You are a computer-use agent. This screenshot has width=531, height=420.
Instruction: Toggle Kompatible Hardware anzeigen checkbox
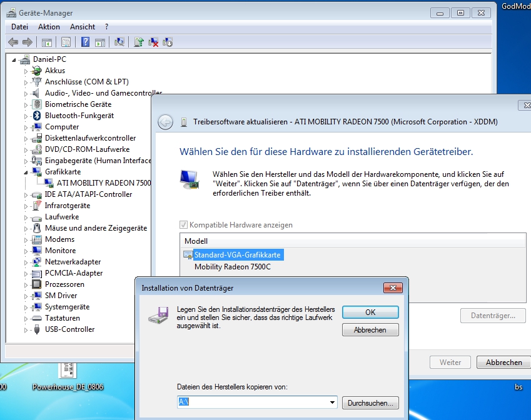tap(183, 225)
